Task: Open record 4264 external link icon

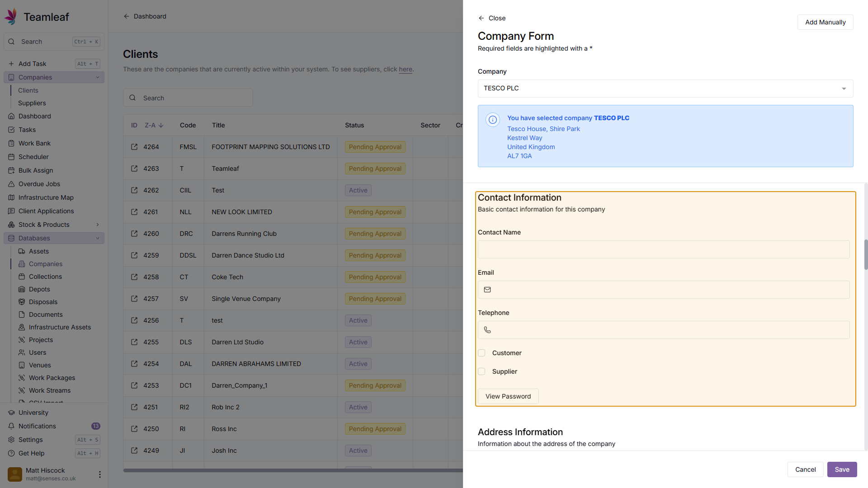Action: [134, 147]
